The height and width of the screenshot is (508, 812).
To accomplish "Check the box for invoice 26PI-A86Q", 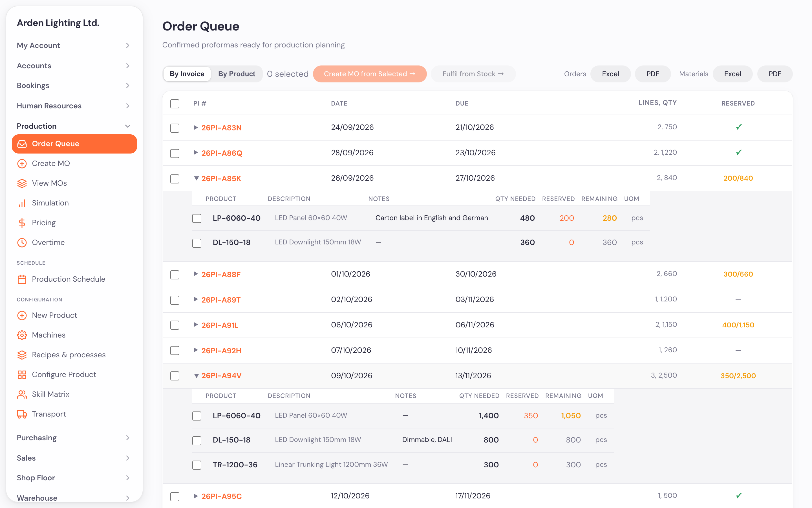I will (x=175, y=154).
